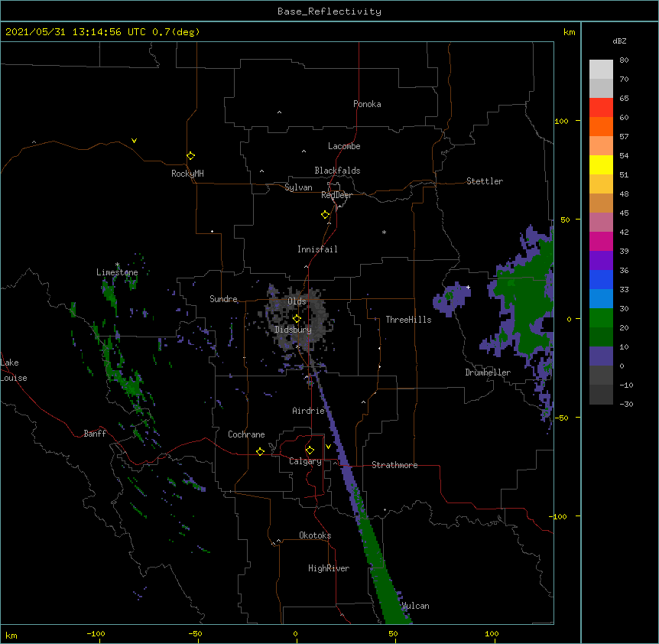Click the yellow diamond marker above Calgary label
The image size is (659, 644).
point(310,450)
